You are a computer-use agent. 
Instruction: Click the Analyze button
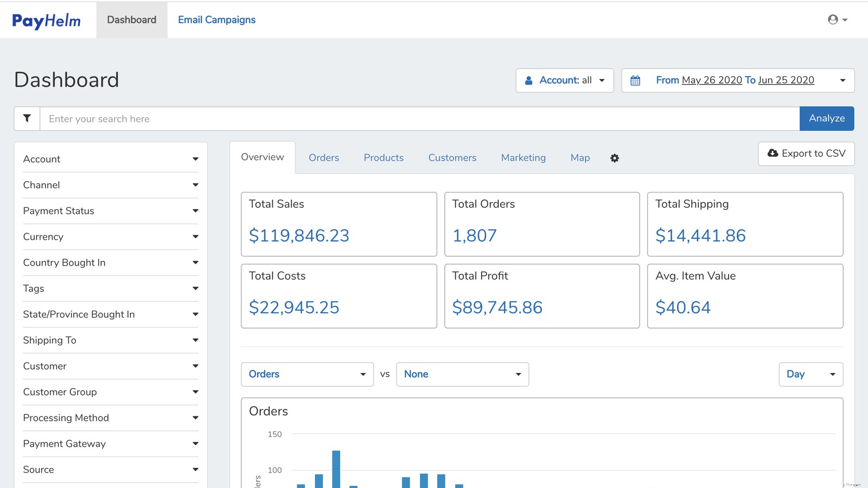tap(826, 118)
